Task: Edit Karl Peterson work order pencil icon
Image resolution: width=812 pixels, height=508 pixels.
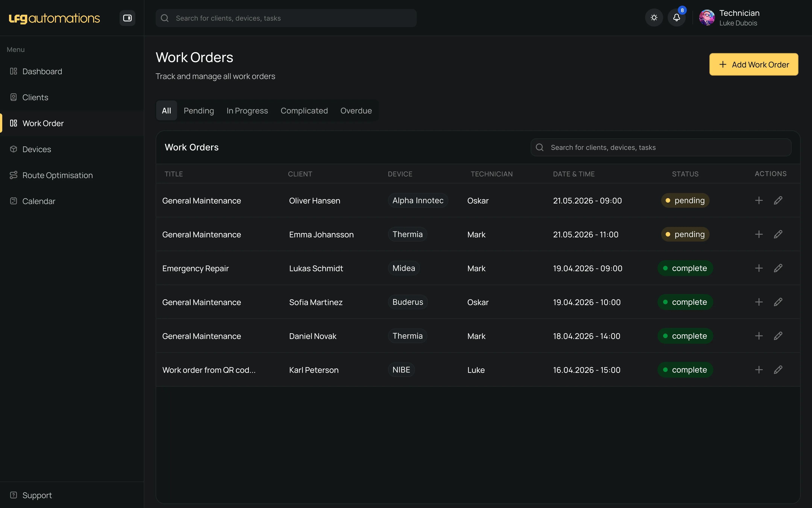Action: click(778, 370)
